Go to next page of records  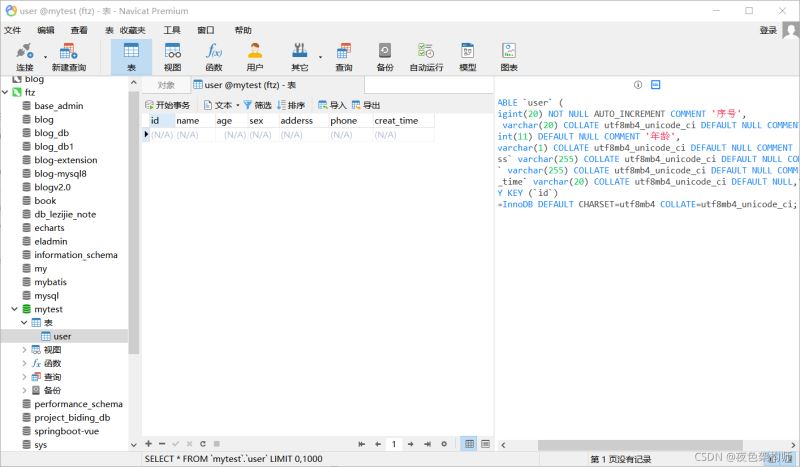point(411,444)
